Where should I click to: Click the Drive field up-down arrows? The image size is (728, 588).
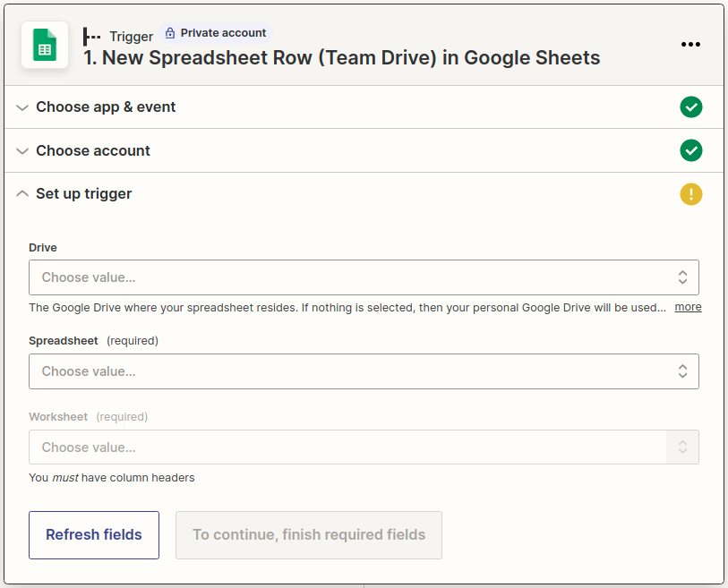682,277
